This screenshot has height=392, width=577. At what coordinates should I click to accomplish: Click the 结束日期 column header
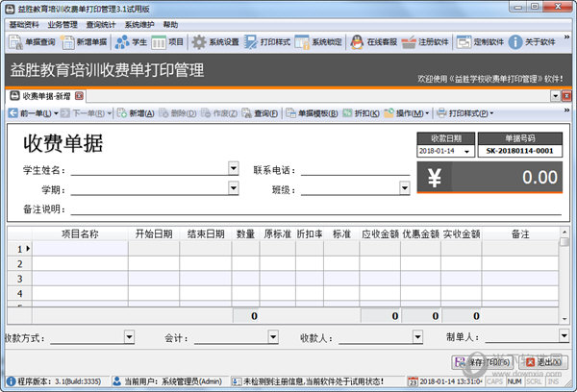click(x=206, y=233)
